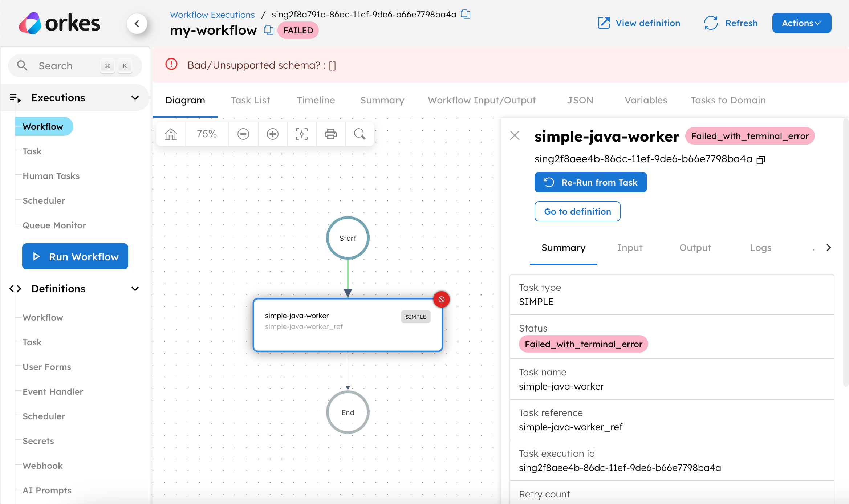The height and width of the screenshot is (504, 849).
Task: Fit diagram to screen icon
Action: 302,134
